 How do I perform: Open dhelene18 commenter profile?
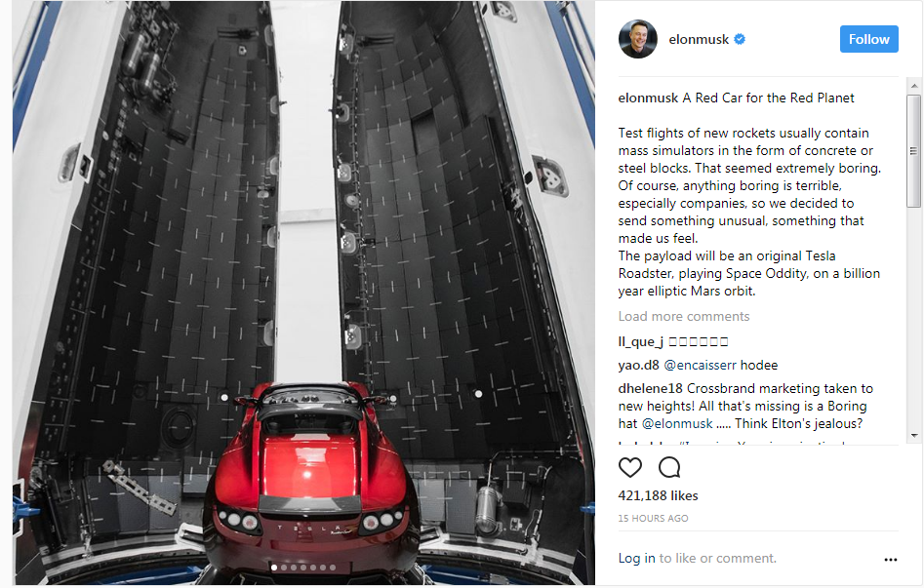[650, 388]
